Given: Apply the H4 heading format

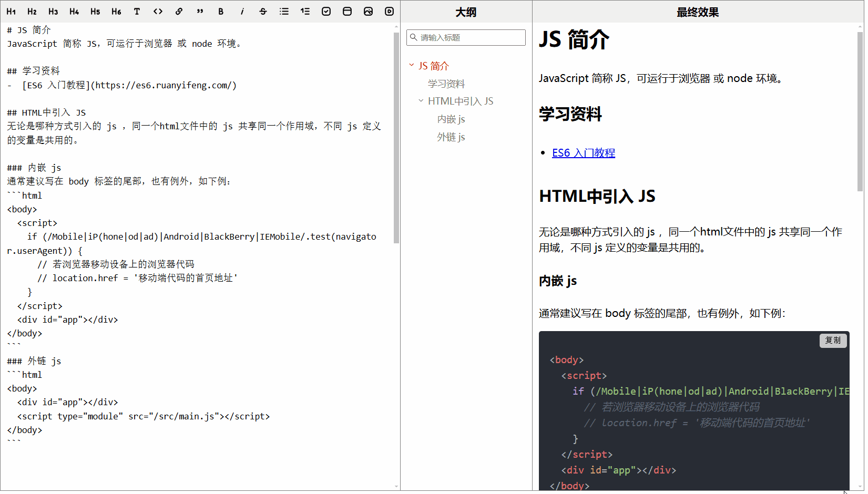Looking at the screenshot, I should pyautogui.click(x=74, y=12).
